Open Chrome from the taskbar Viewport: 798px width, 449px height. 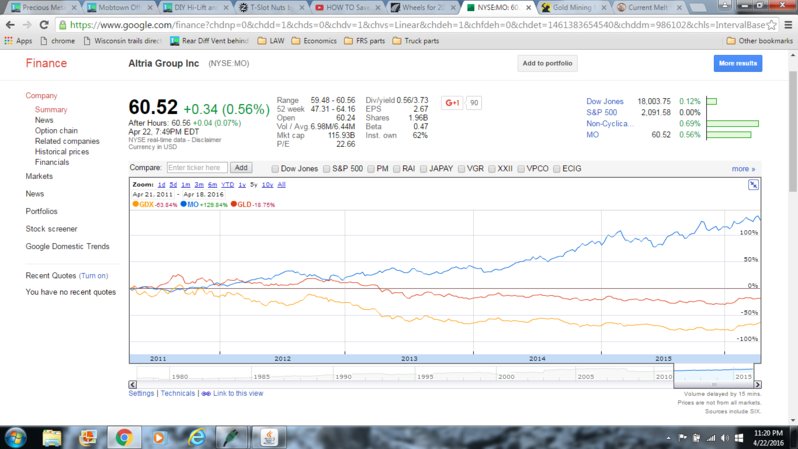tap(124, 437)
